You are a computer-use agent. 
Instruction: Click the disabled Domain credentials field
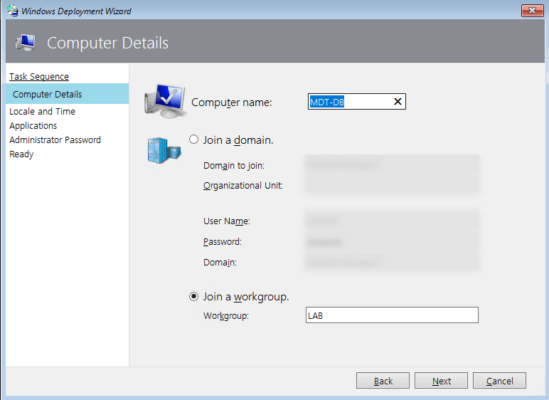click(x=392, y=262)
